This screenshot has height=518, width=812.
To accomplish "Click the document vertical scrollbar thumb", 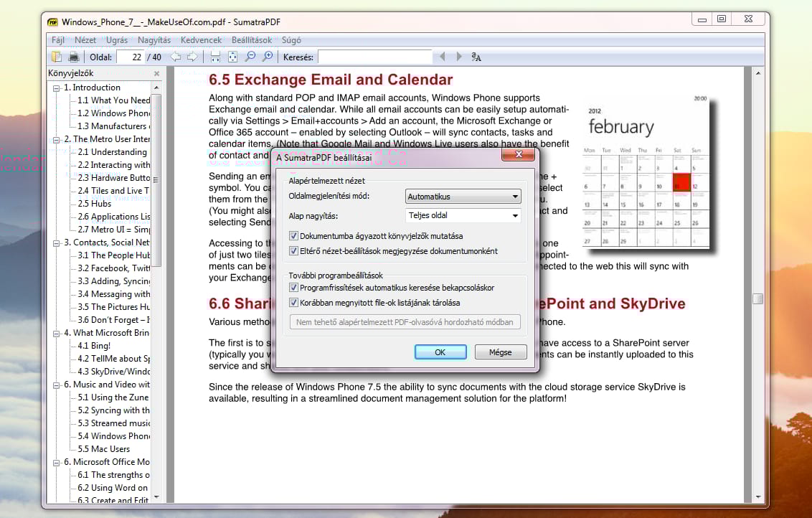I will [757, 299].
